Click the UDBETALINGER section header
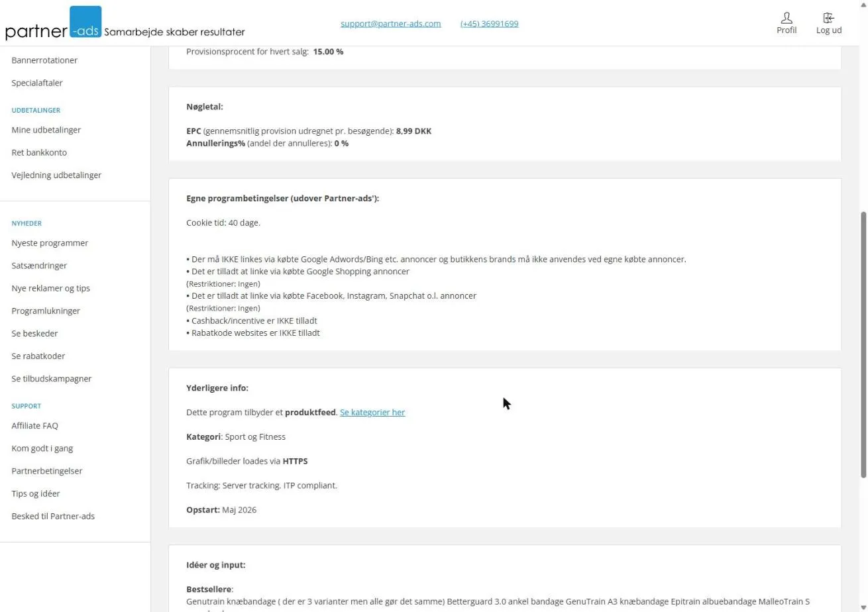Viewport: 868px width, 612px height. pos(36,110)
